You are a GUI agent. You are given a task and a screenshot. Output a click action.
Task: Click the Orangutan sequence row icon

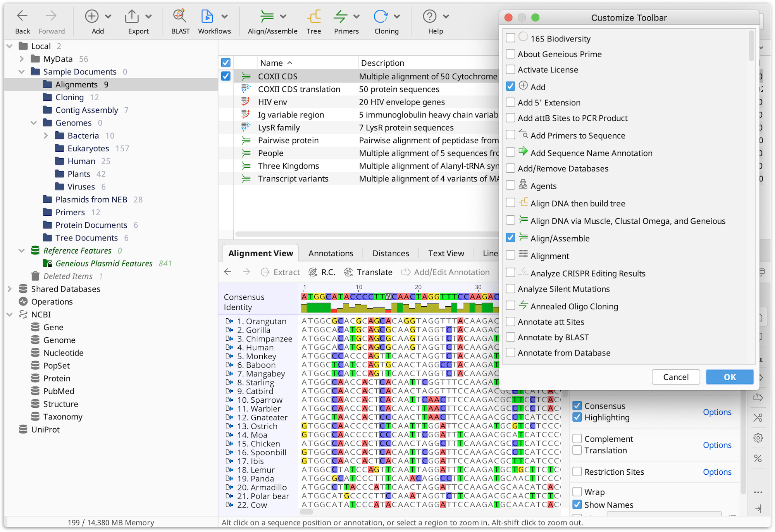pyautogui.click(x=229, y=321)
